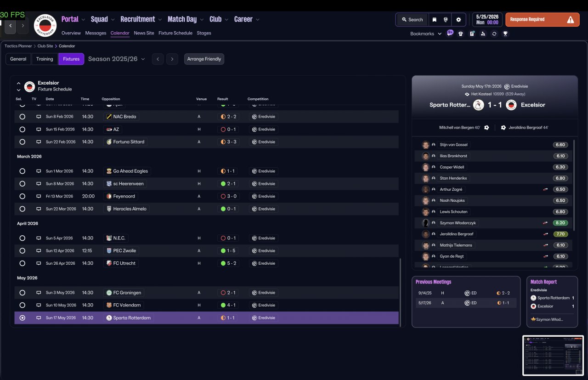
Task: Expand the Recruitment menu dropdown
Action: click(159, 20)
